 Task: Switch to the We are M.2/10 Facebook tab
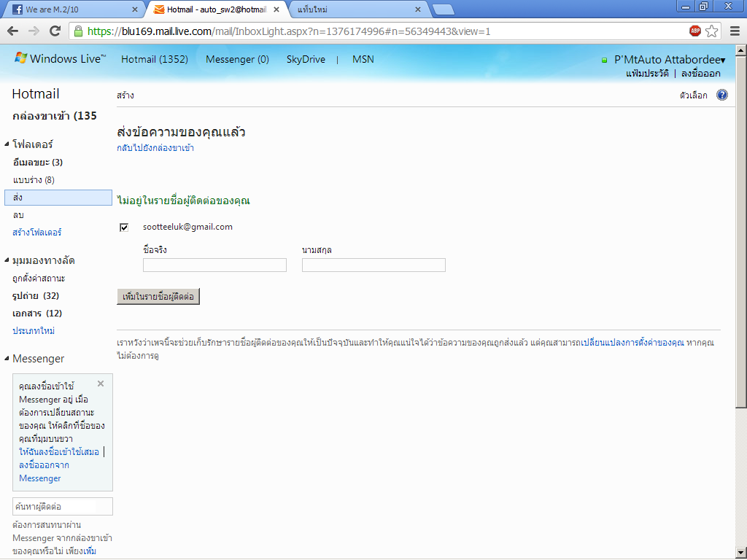click(x=74, y=9)
